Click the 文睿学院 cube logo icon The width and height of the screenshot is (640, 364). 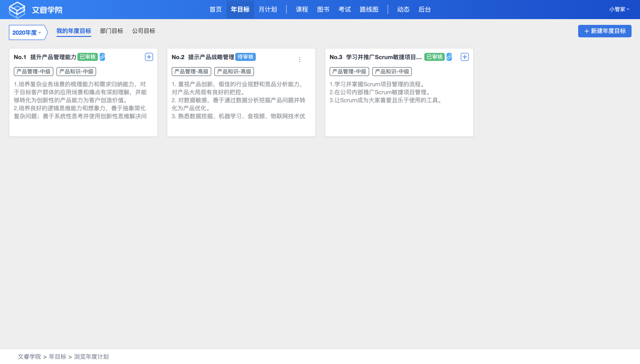pyautogui.click(x=17, y=10)
